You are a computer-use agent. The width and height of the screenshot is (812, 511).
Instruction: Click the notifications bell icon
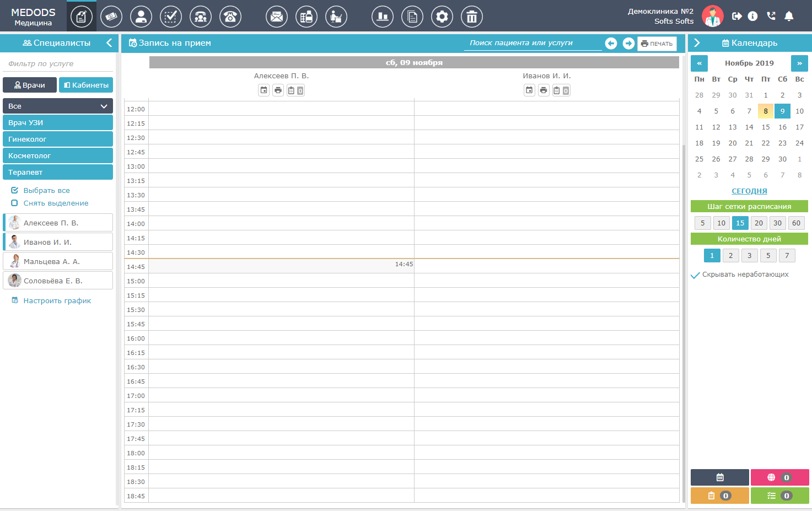tap(789, 16)
